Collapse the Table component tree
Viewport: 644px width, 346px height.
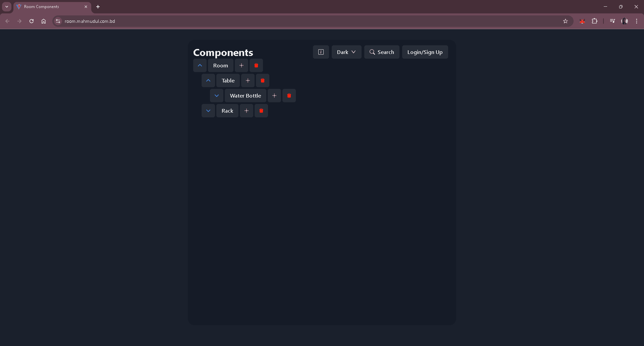pos(208,80)
